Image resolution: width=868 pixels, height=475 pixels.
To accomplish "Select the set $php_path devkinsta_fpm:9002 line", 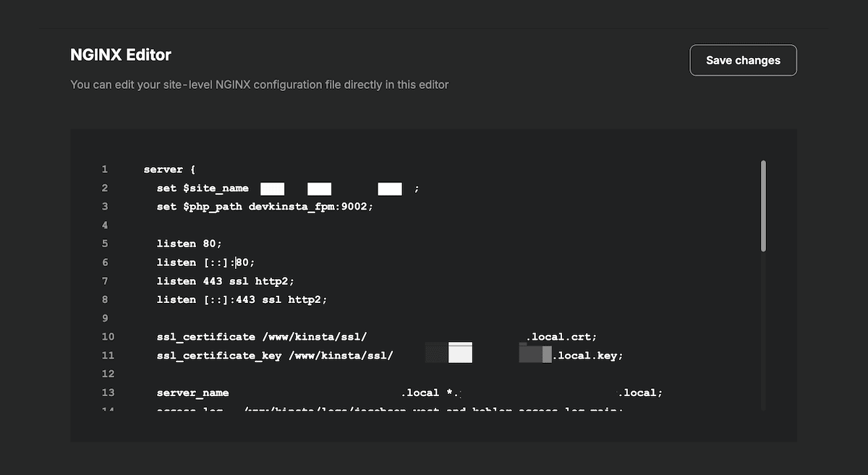I will [x=264, y=206].
